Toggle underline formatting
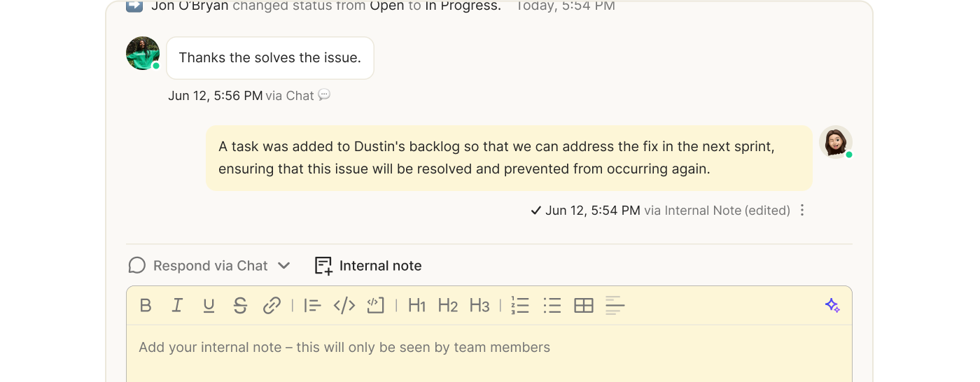Viewport: 980px width, 382px height. coord(209,305)
